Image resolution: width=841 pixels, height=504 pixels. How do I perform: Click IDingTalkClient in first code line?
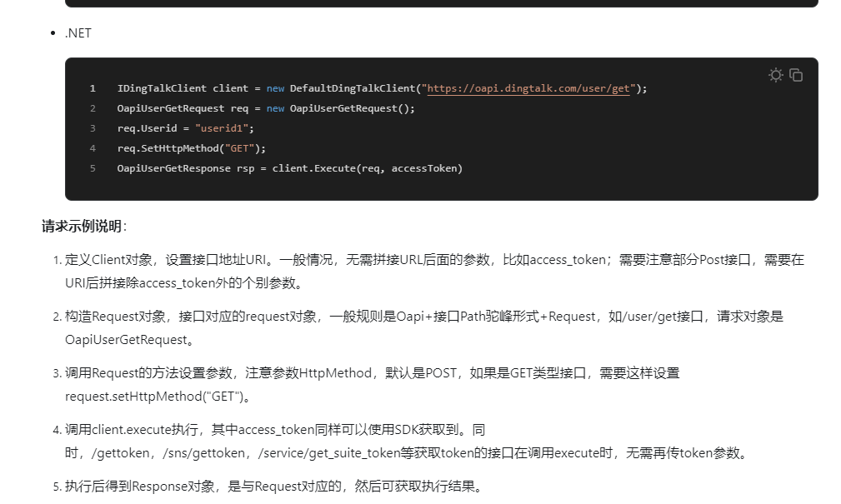162,88
